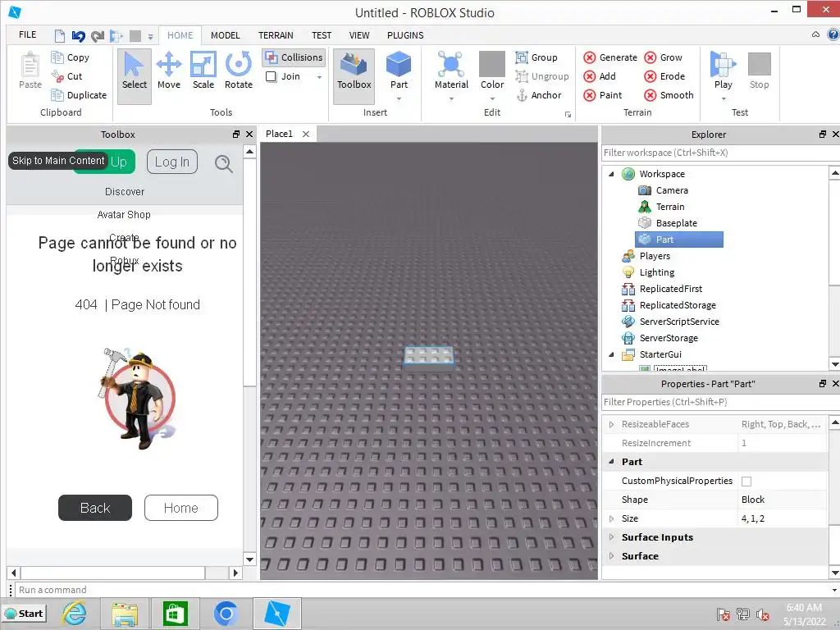
Task: Select the Move tool
Action: point(169,71)
